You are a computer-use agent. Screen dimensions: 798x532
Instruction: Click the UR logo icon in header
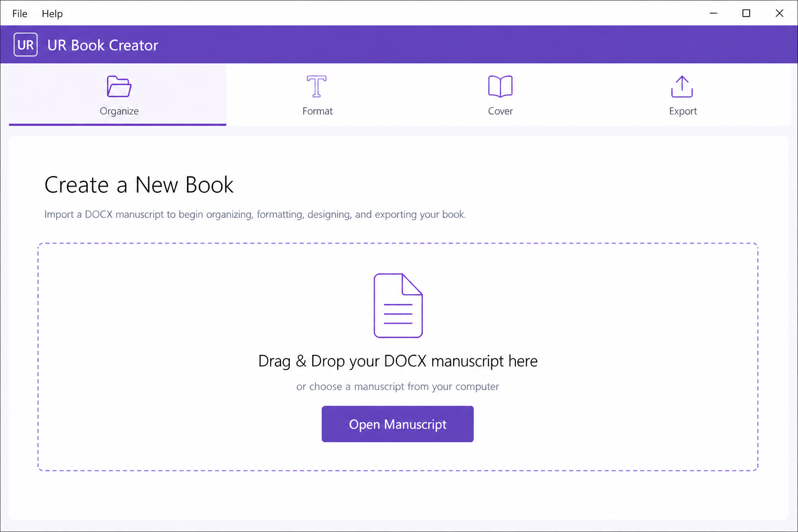[x=25, y=45]
